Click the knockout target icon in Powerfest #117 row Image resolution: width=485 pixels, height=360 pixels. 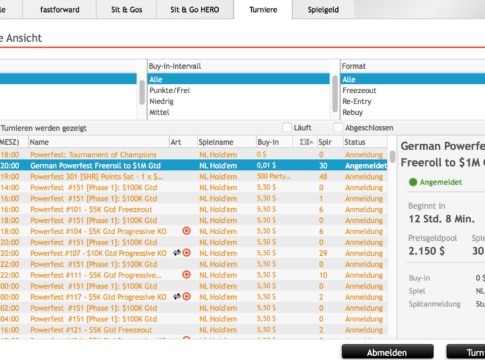[x=187, y=297]
